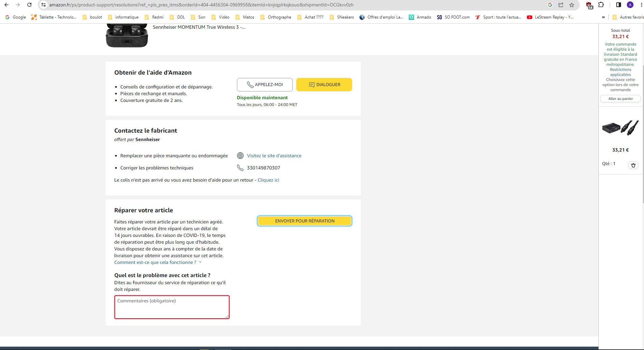Open the boulot bookmark folder

tap(92, 17)
